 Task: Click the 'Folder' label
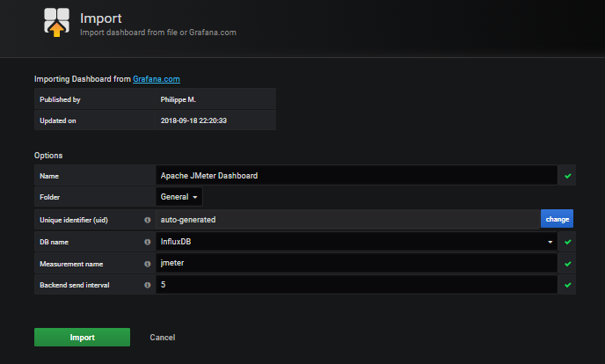point(50,197)
